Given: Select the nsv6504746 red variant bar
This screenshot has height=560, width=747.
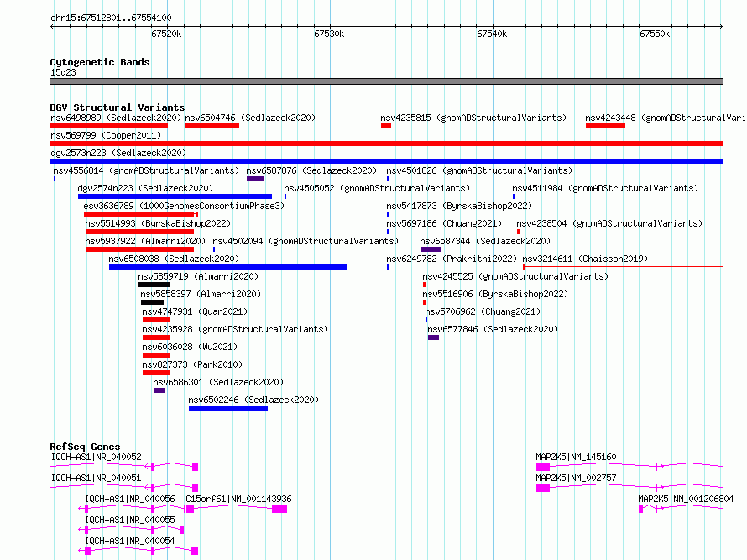Looking at the screenshot, I should click(212, 126).
